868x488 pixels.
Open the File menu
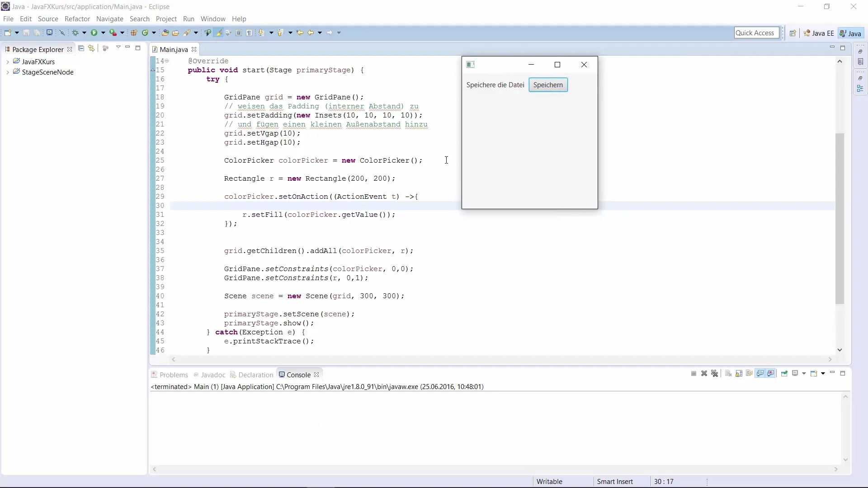pos(8,19)
